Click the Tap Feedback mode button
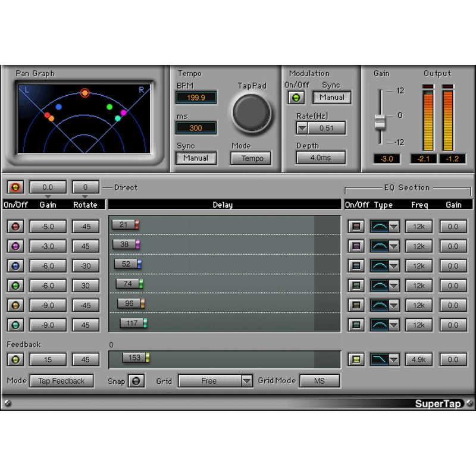Image resolution: width=476 pixels, height=476 pixels. [x=62, y=380]
